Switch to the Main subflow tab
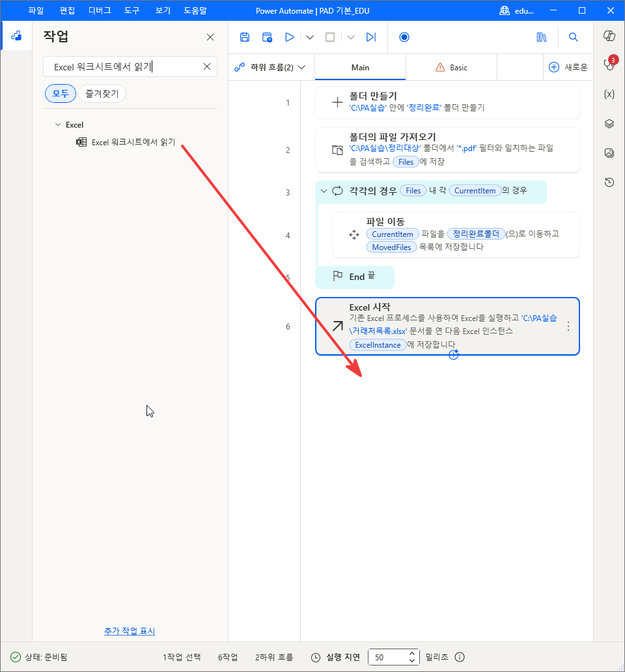 click(x=360, y=67)
